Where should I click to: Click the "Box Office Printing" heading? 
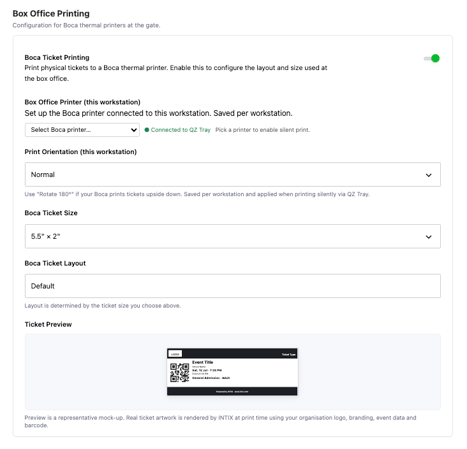click(x=51, y=14)
